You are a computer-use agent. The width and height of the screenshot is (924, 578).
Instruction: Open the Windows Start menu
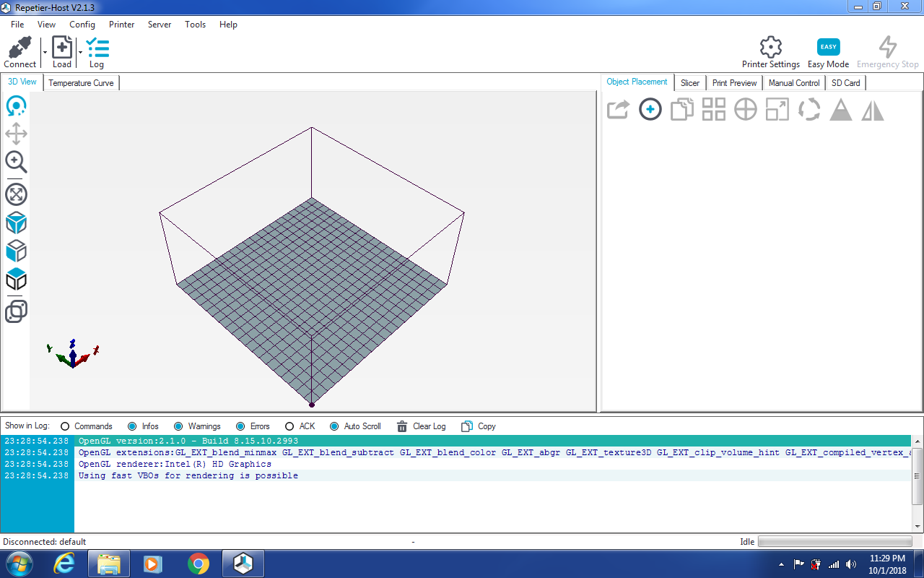(19, 564)
